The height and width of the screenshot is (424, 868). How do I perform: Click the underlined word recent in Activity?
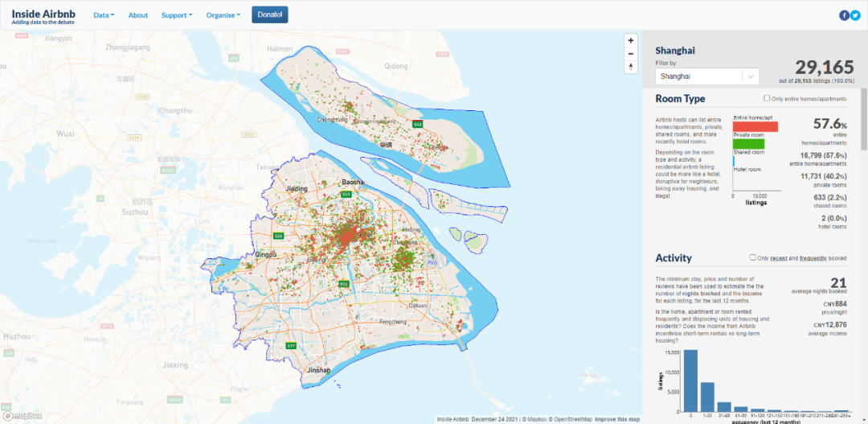pos(777,257)
